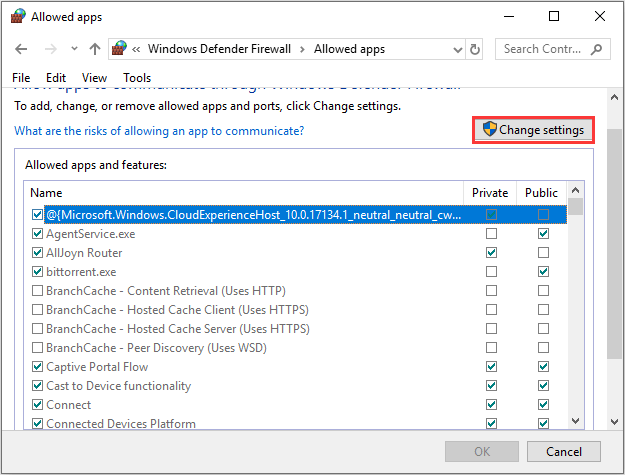The width and height of the screenshot is (625, 475).
Task: Select the Microsoft.Windows.CloudExperienceHost row
Action: [x=305, y=215]
